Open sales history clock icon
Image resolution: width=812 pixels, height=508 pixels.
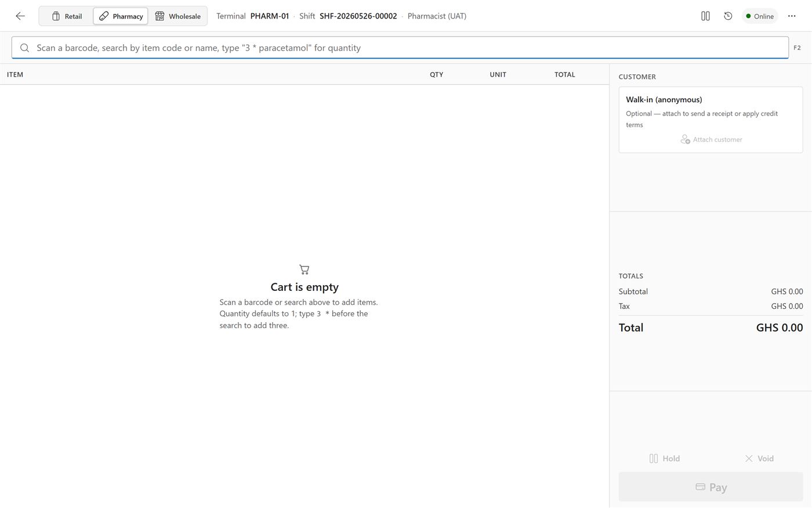[x=728, y=16]
